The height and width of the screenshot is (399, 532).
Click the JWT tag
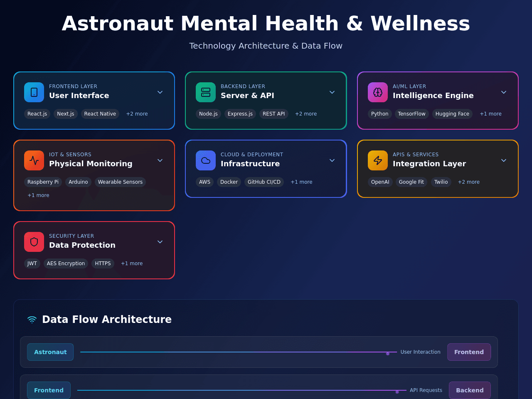click(x=32, y=264)
